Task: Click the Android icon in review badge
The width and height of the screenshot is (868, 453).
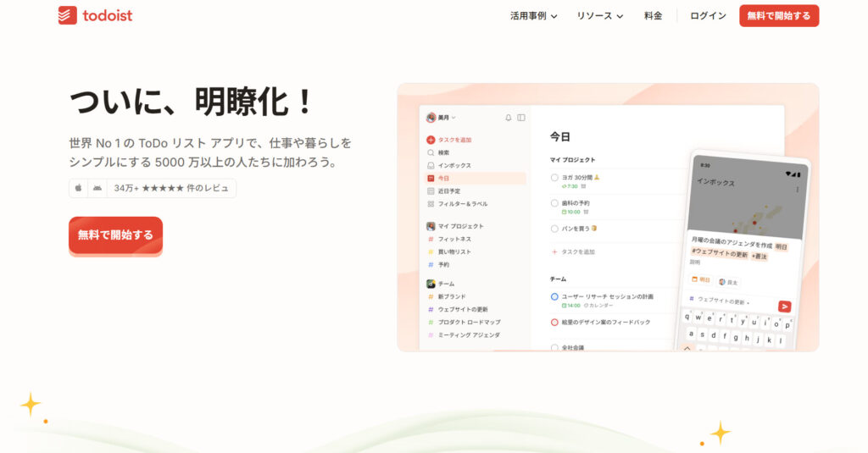Action: 97,188
